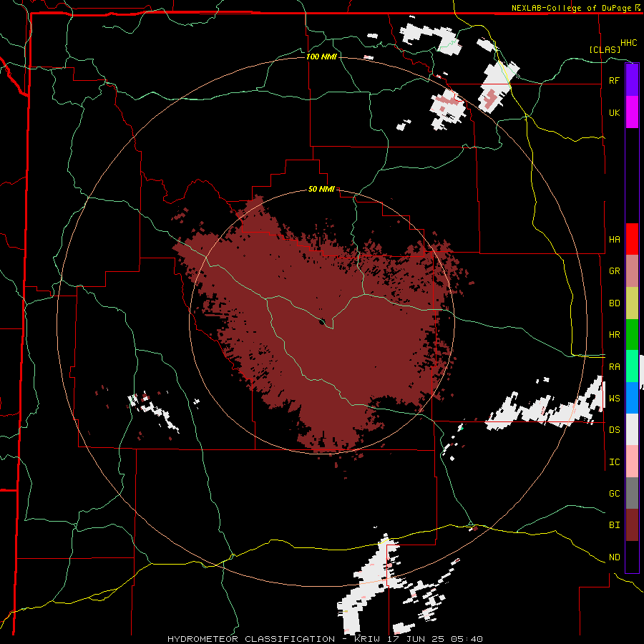644x644 pixels.
Task: Click the KRIW station identifier
Action: click(x=368, y=639)
